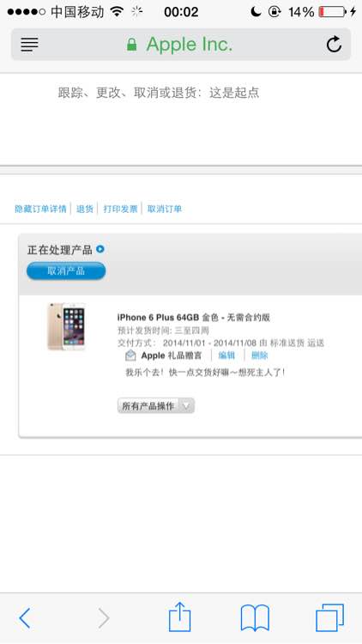Image resolution: width=362 pixels, height=644 pixels.
Task: Delete the gift message via 删除
Action: click(x=259, y=355)
